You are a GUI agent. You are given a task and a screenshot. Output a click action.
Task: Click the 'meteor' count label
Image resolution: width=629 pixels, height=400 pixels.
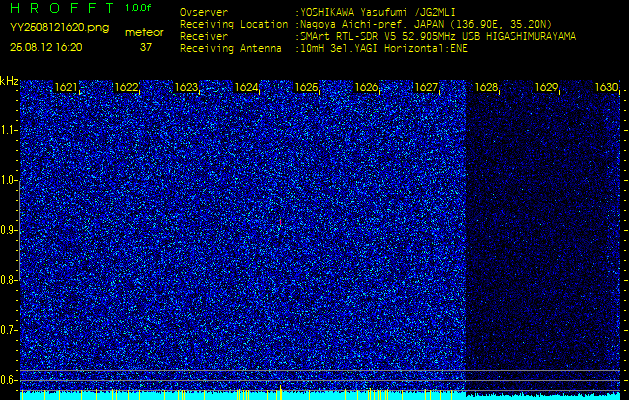[144, 32]
